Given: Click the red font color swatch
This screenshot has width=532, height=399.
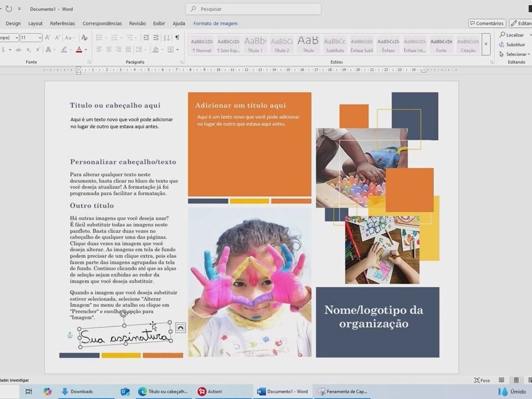Looking at the screenshot, I should pyautogui.click(x=78, y=50).
